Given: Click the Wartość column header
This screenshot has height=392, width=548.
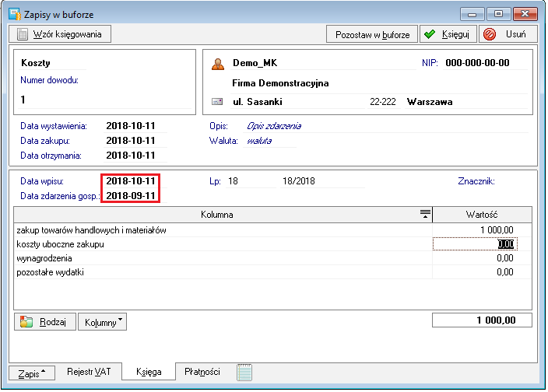Looking at the screenshot, I should coord(482,215).
